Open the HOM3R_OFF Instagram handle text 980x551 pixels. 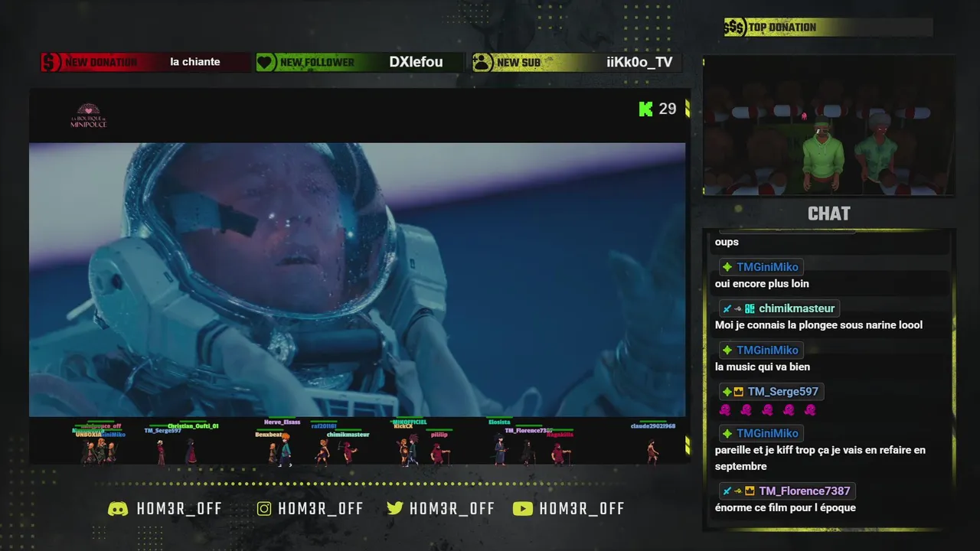pyautogui.click(x=321, y=509)
